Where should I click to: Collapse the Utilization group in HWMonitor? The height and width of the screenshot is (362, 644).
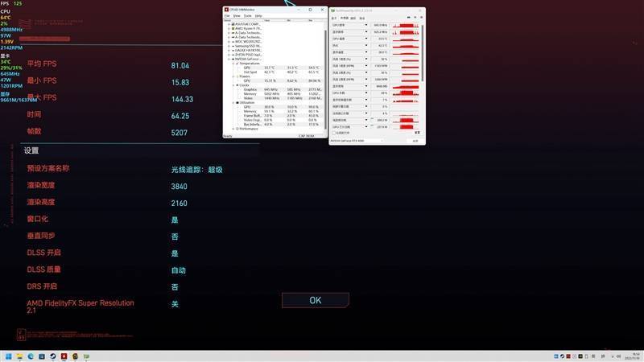(233, 103)
